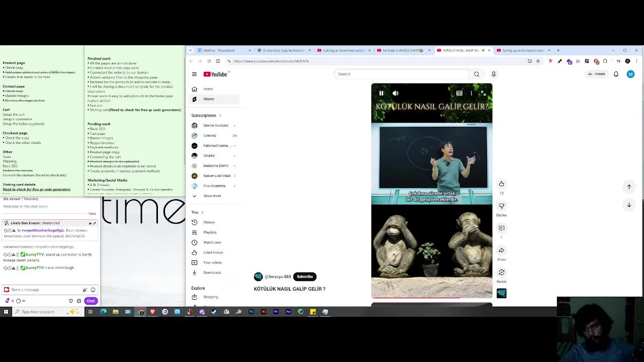The image size is (644, 362).
Task: Pause the playing Short video
Action: [x=381, y=93]
